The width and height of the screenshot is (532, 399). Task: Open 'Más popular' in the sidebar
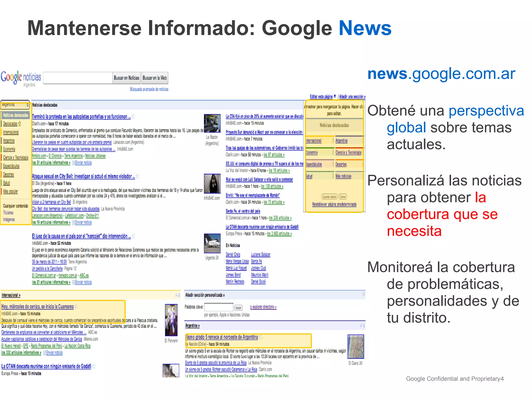pyautogui.click(x=10, y=191)
